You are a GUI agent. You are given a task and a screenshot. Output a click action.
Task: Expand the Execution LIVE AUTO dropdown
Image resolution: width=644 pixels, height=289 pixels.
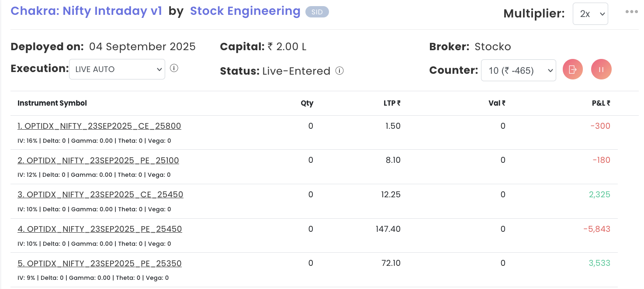point(117,69)
